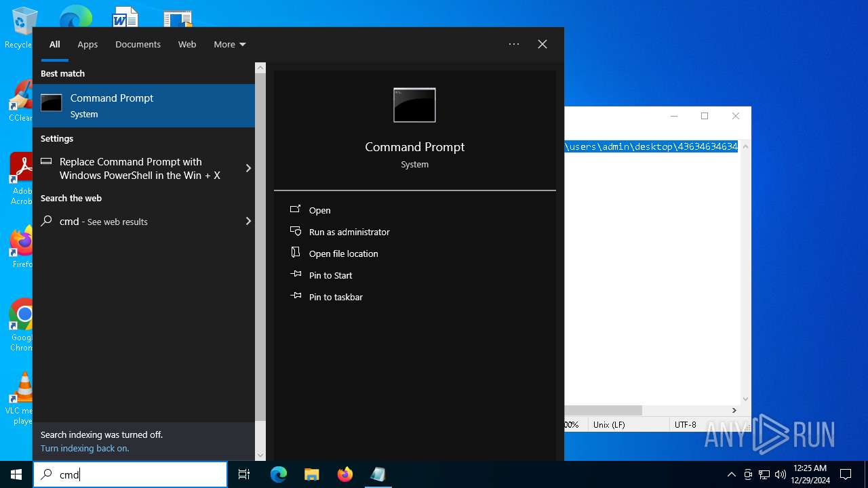Click Notepad's horizontal scrollbar thumb
This screenshot has height=488, width=868.
603,410
